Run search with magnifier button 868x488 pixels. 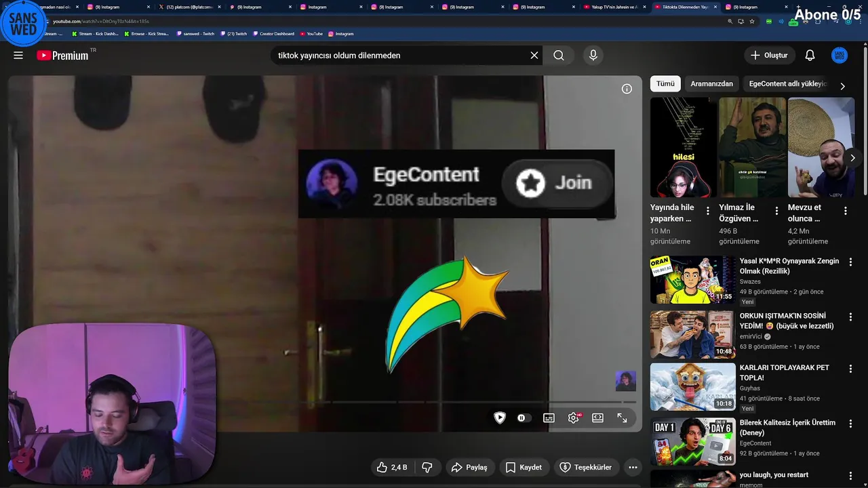pos(559,56)
